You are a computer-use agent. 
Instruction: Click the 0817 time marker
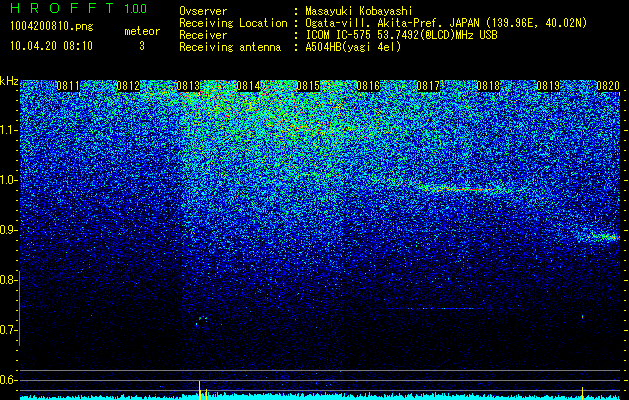point(428,86)
